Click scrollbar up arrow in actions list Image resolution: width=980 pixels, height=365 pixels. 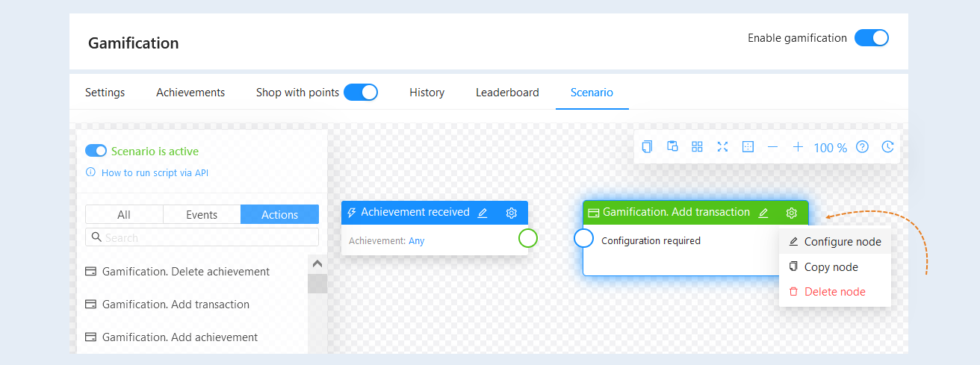pos(317,263)
